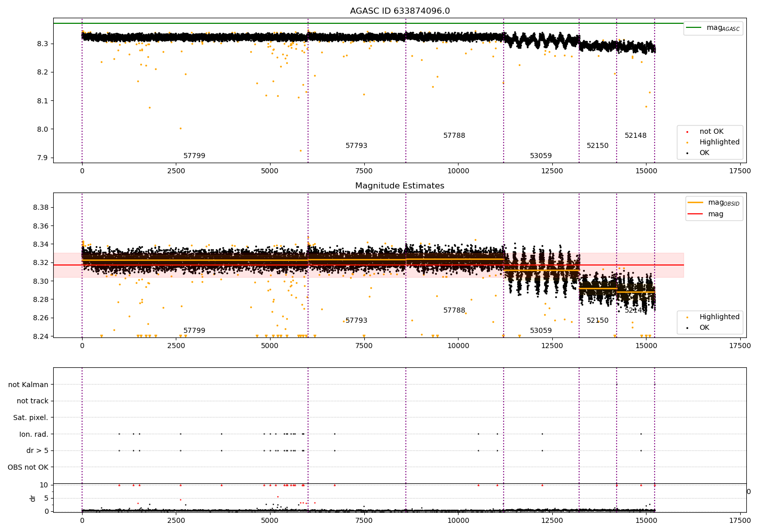Click the 8.38 y-axis tick in middle plot
The image size is (760, 532).
coord(41,208)
